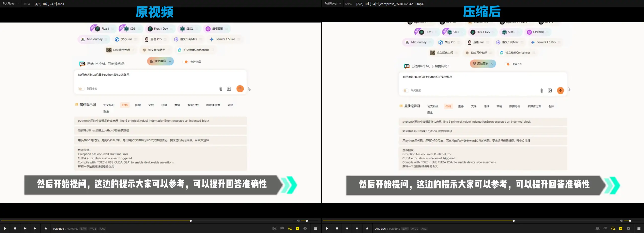Image resolution: width=644 pixels, height=233 pixels.
Task: Open the PotPlayer main menu in right window
Action: point(333,4)
